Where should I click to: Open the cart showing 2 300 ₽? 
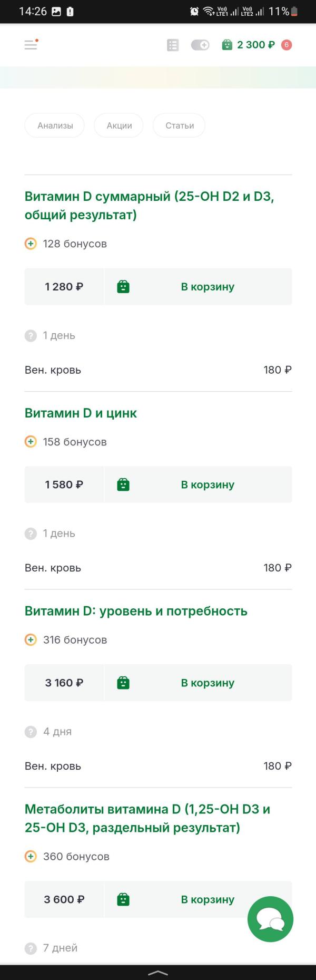[248, 45]
